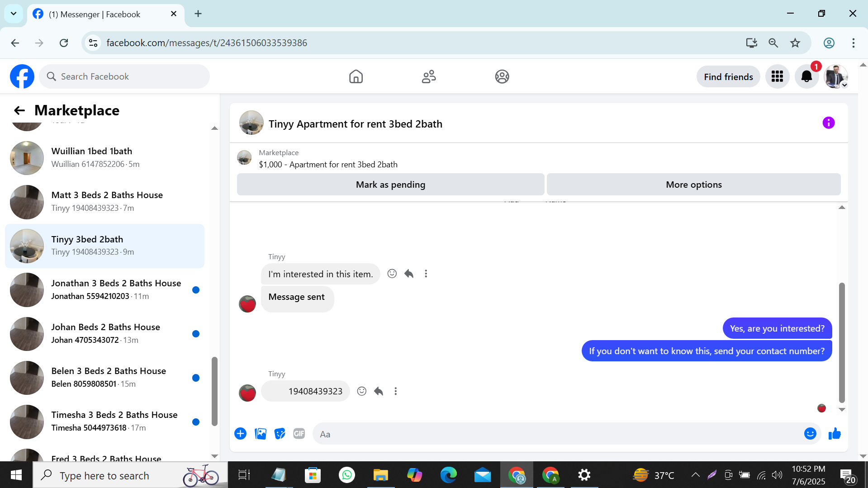The image size is (868, 488).
Task: Click the Search Facebook field
Action: [124, 76]
